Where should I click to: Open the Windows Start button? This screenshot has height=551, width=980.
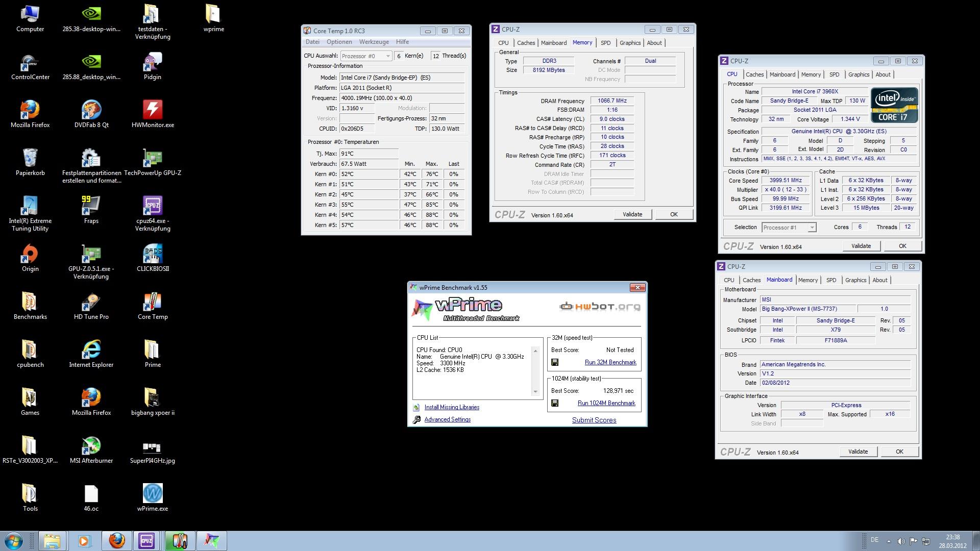pos(13,541)
